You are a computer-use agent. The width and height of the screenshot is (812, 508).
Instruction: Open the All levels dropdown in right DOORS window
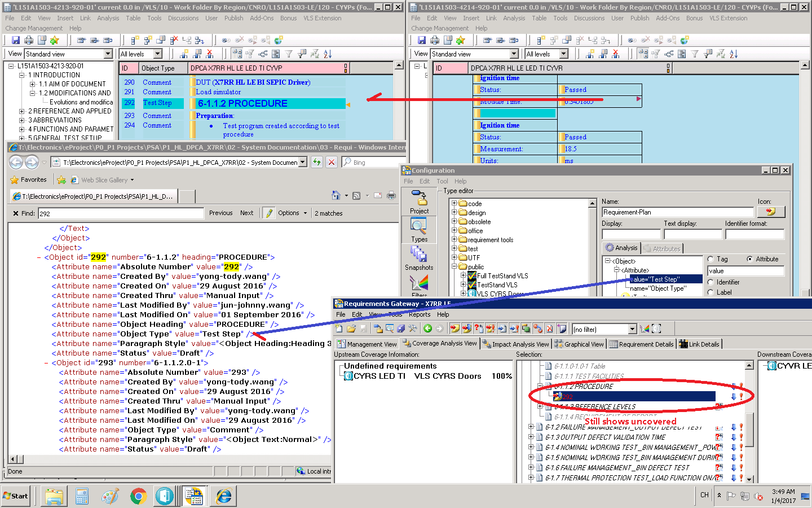[x=564, y=54]
